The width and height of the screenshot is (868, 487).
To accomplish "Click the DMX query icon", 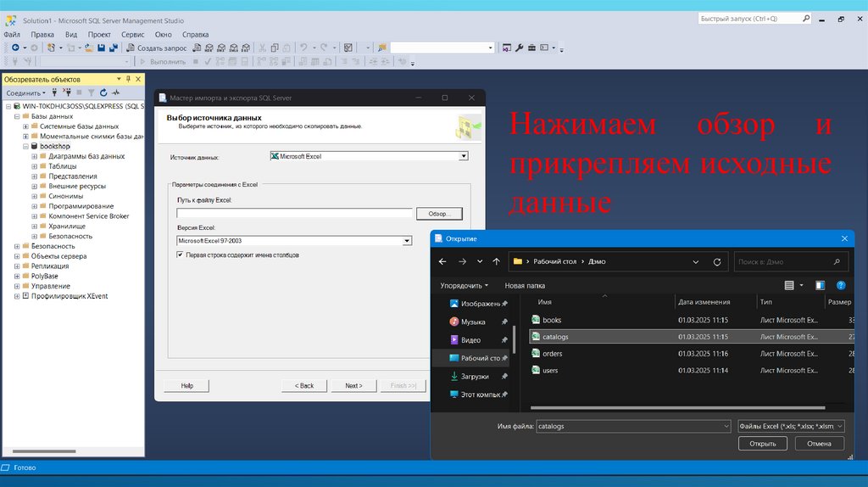I will pyautogui.click(x=221, y=48).
